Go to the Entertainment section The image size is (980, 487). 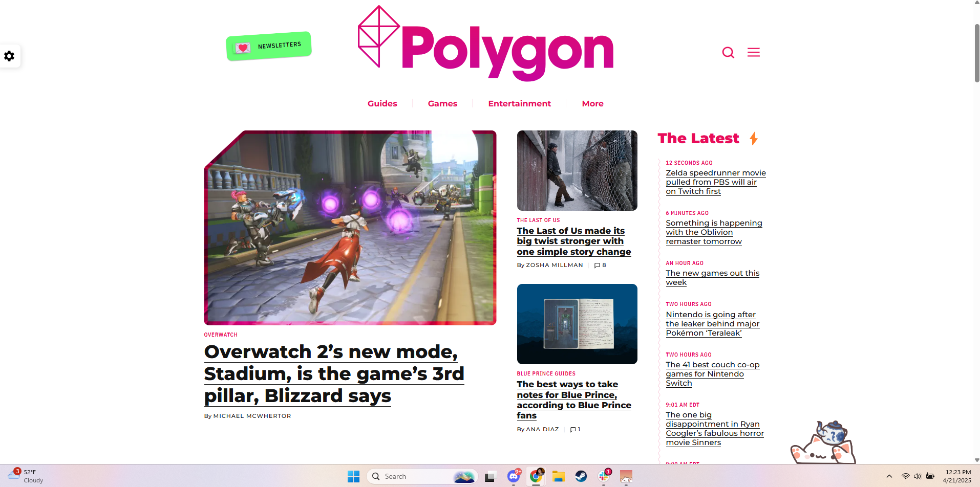pos(519,103)
